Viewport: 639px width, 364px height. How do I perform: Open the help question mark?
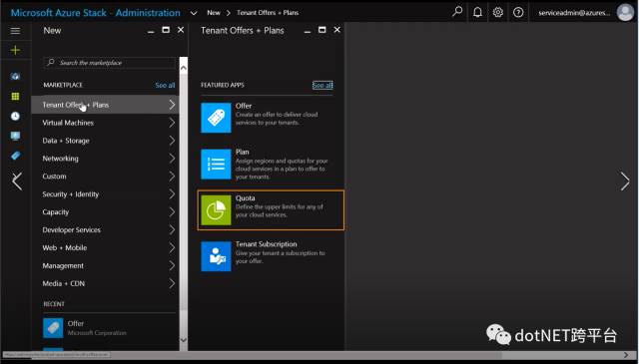(518, 12)
